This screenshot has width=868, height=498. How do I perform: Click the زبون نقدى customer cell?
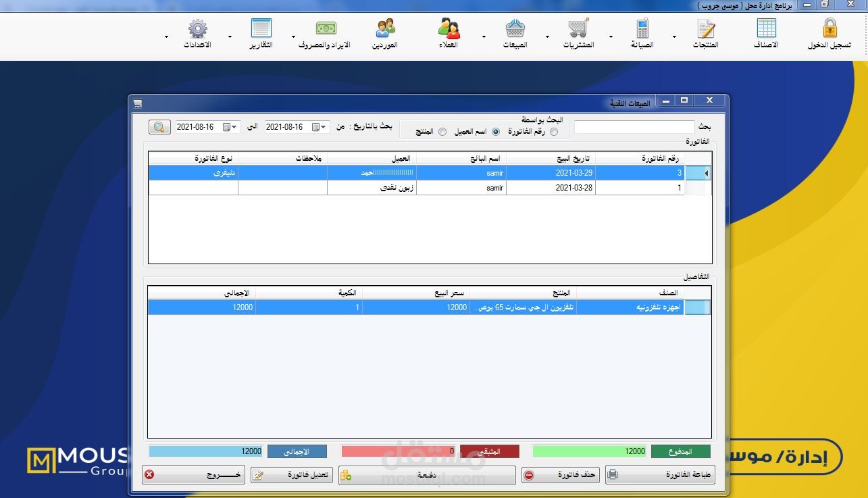tap(372, 188)
